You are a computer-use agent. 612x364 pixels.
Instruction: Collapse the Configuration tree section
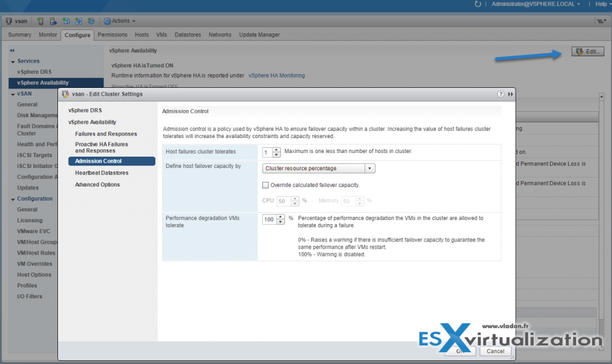tap(13, 200)
